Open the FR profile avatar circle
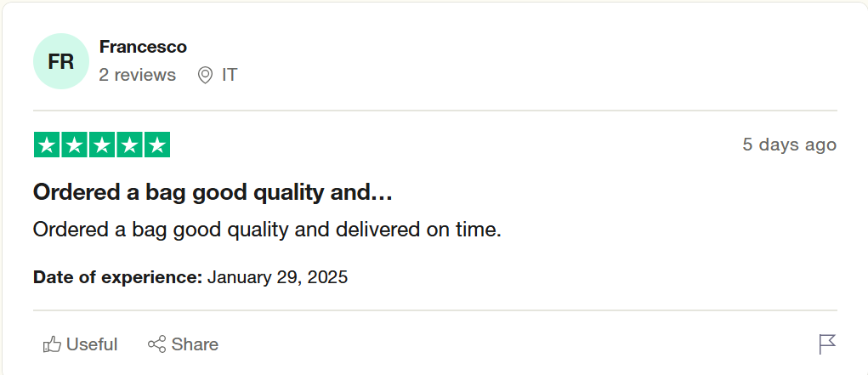 [61, 61]
